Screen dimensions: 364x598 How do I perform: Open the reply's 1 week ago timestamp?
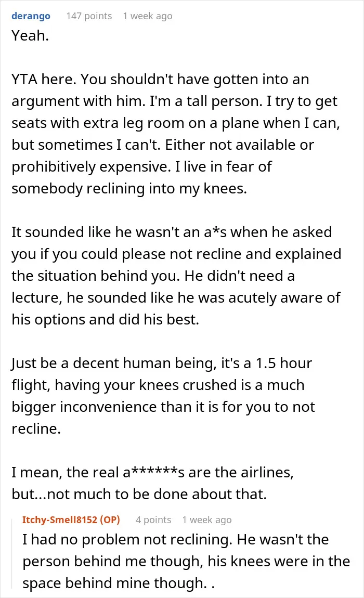pyautogui.click(x=207, y=520)
